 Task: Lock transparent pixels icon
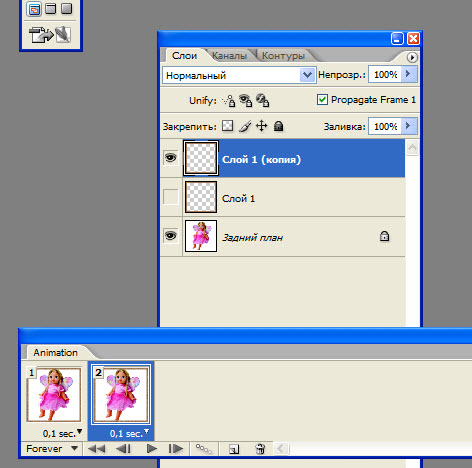(228, 126)
